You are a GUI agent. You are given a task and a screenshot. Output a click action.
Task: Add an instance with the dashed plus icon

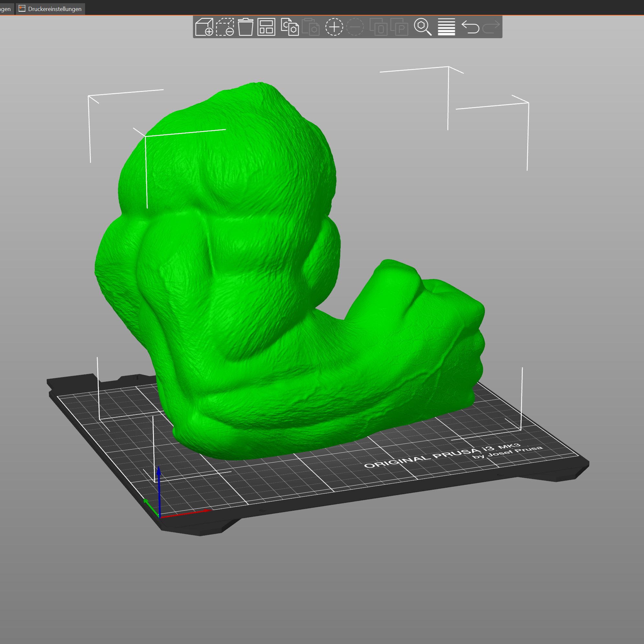334,27
